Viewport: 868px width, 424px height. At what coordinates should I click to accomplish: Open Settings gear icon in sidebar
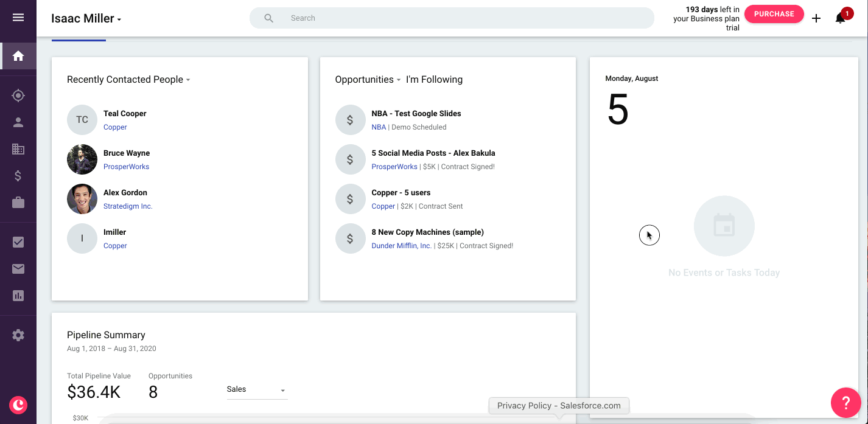coord(18,335)
